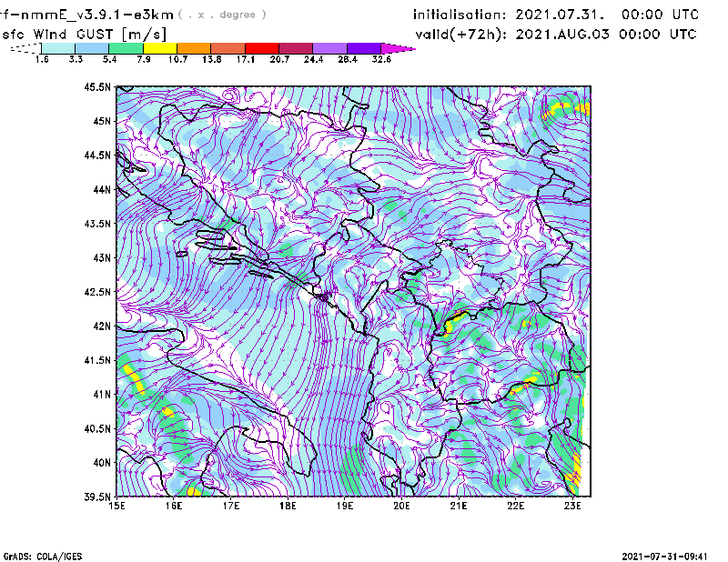Click the 'initialisation: 2021.07.31. 00:00 UTC' line
The width and height of the screenshot is (728, 562).
[x=556, y=15]
